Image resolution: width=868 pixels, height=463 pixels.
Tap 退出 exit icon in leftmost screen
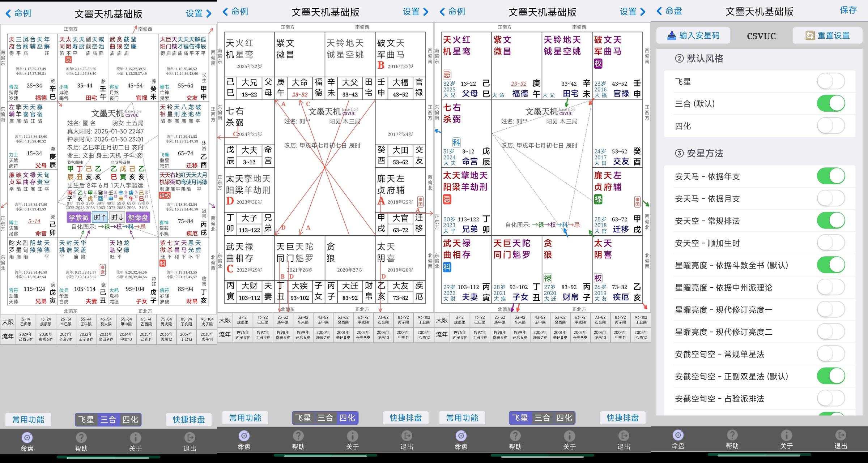click(x=190, y=438)
